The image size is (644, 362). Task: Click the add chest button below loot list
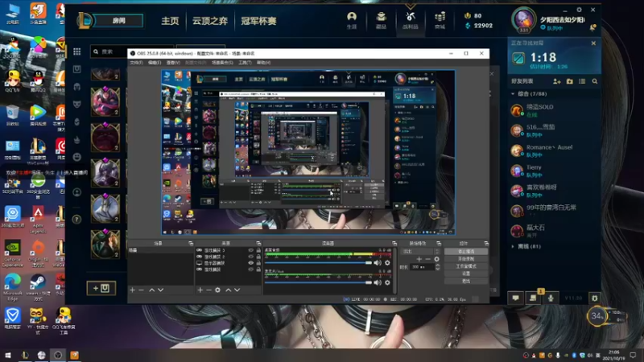(x=101, y=289)
